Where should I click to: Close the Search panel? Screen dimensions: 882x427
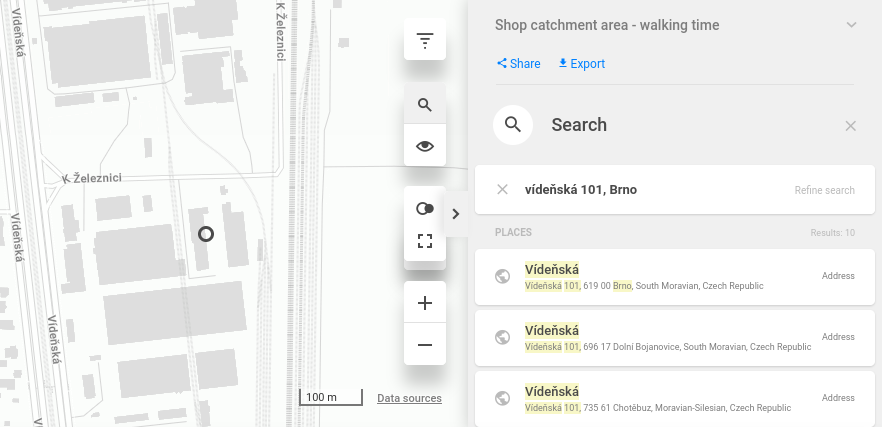coord(851,126)
